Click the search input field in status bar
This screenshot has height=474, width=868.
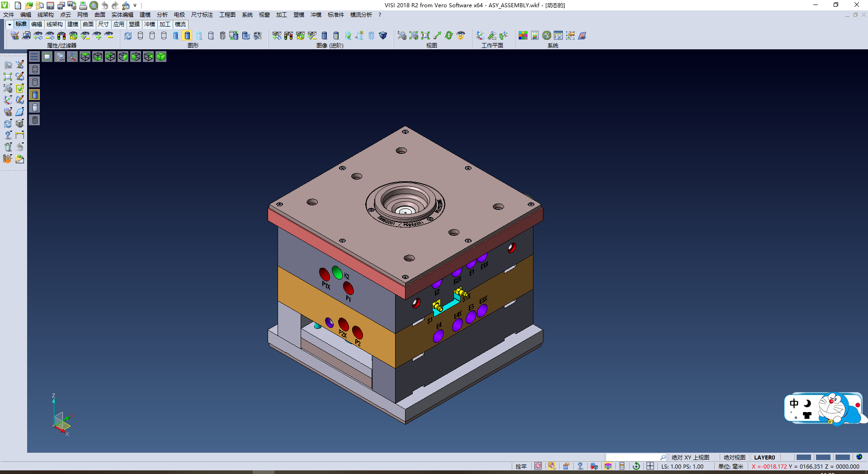633,457
